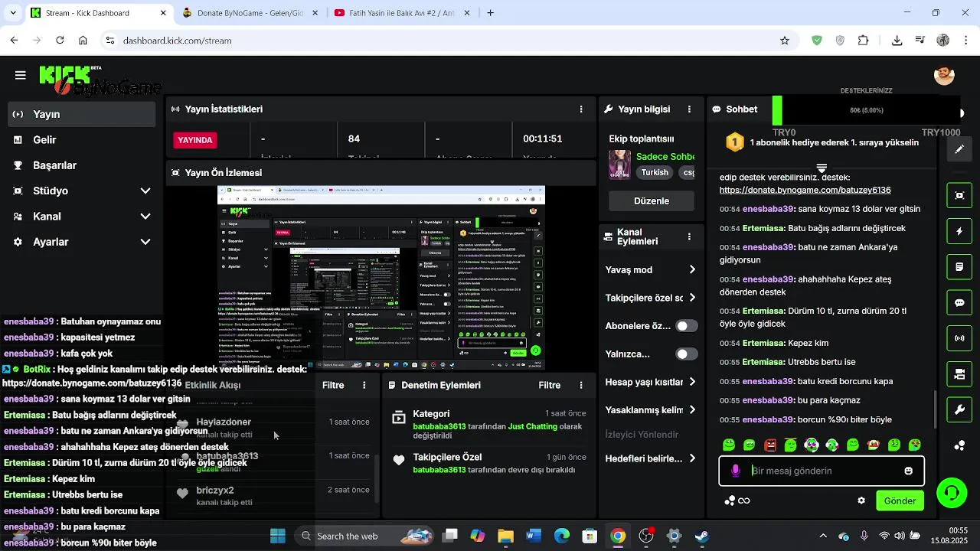Switch to the YouTube Fatih Yasin tab
The image size is (980, 551).
(402, 13)
